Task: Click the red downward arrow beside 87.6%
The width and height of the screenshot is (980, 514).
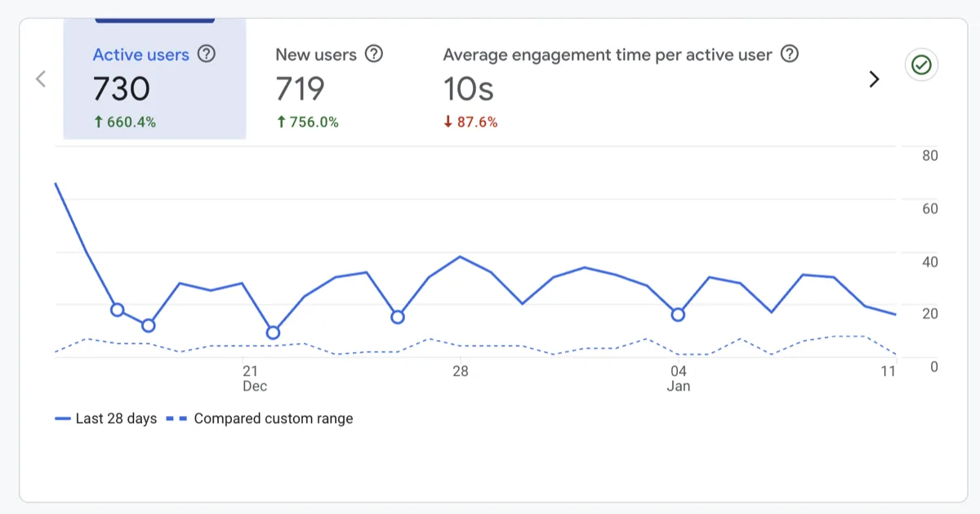Action: 448,121
